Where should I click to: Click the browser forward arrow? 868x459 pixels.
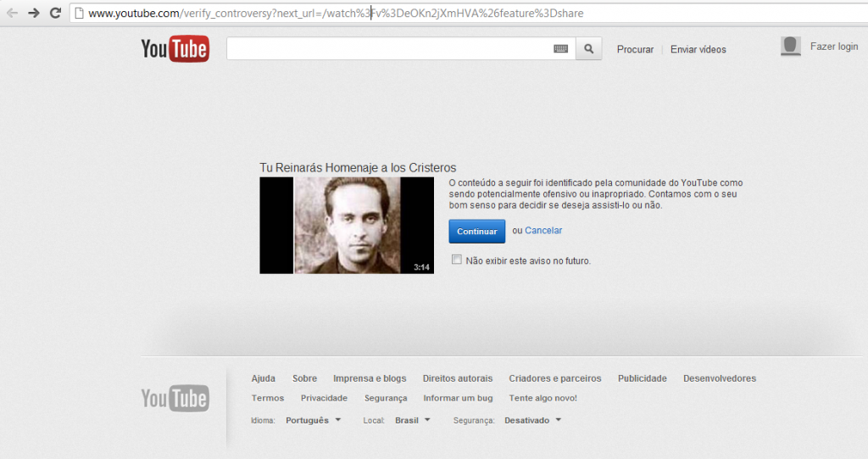coord(34,13)
